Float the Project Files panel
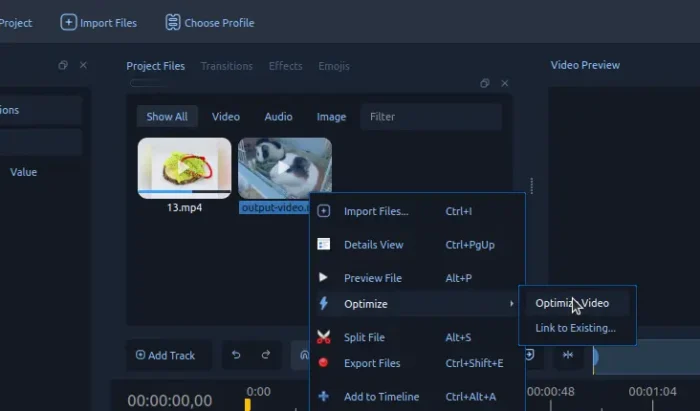 click(485, 84)
